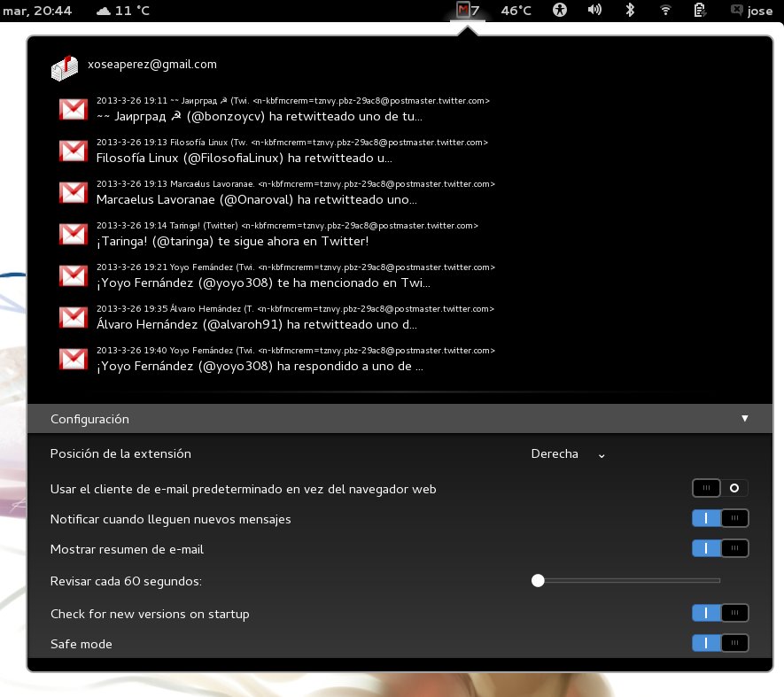Open mail 'Yoyo Fernández (@yoyo308) ha respondido'
Image resolution: width=784 pixels, height=697 pixels.
[260, 366]
